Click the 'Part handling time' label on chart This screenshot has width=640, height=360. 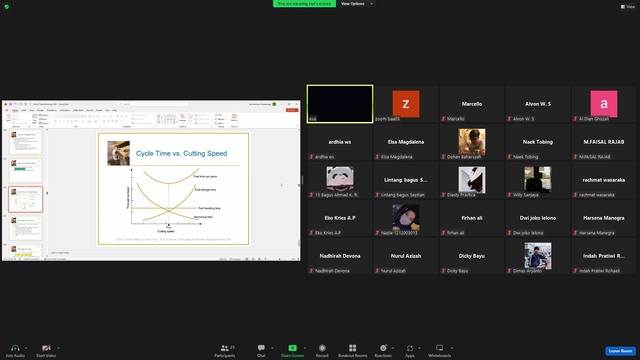[x=209, y=208]
